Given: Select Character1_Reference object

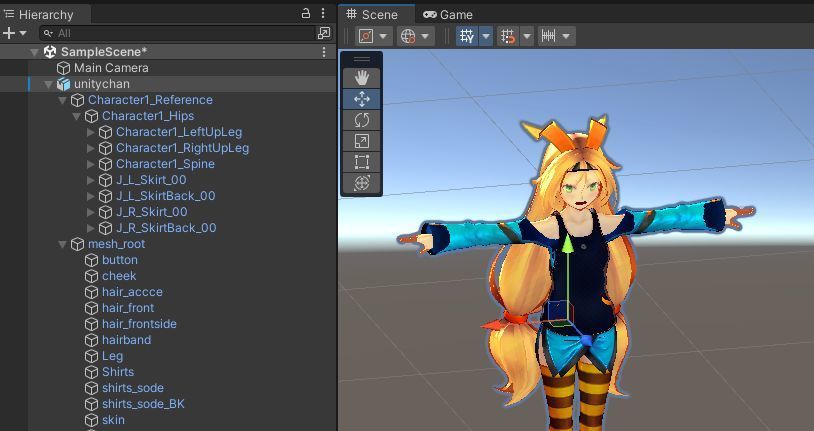Looking at the screenshot, I should [x=150, y=100].
